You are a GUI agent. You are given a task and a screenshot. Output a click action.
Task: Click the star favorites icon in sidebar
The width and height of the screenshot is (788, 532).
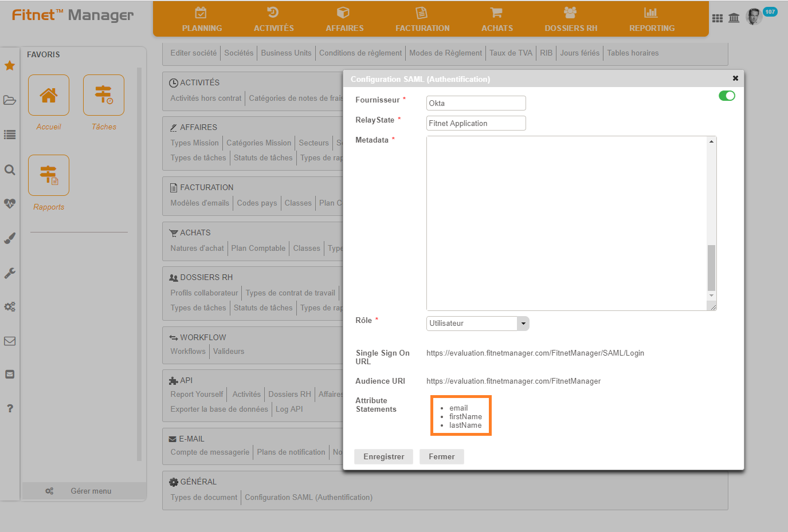pos(10,66)
